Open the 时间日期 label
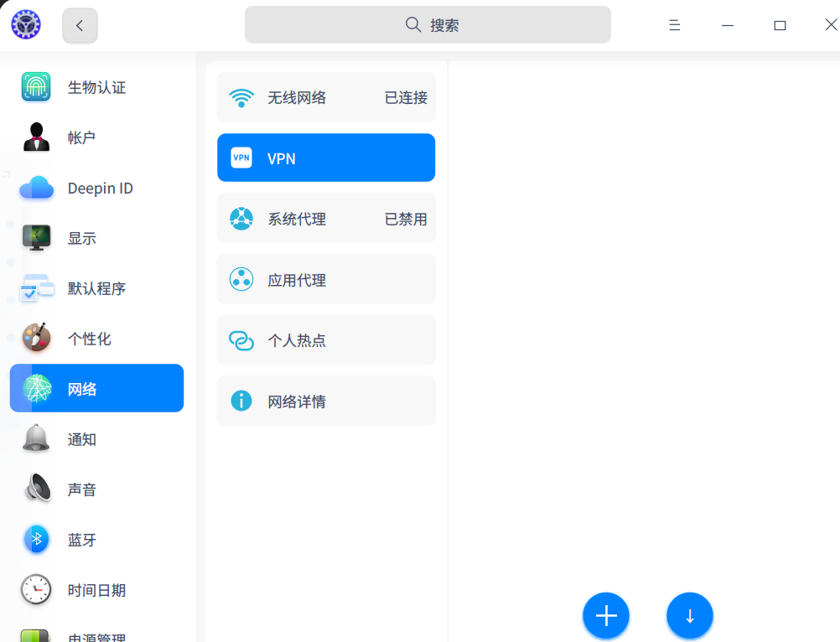Screen dimensions: 840x642 [x=96, y=591]
